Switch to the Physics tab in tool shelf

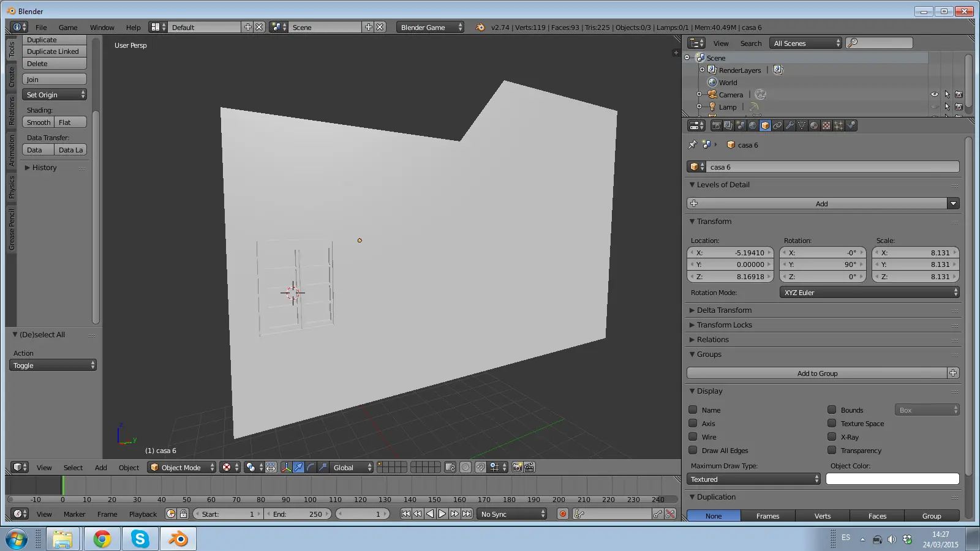tap(12, 187)
